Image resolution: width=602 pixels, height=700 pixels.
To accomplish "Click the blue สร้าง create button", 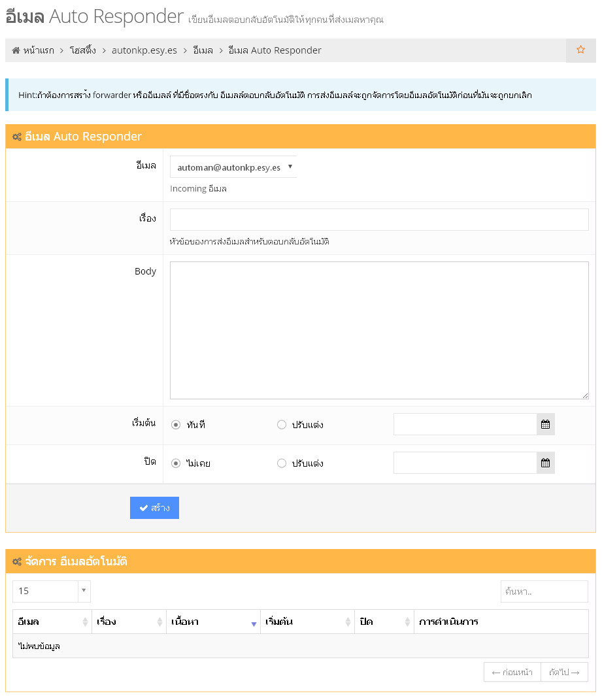I will click(x=154, y=508).
